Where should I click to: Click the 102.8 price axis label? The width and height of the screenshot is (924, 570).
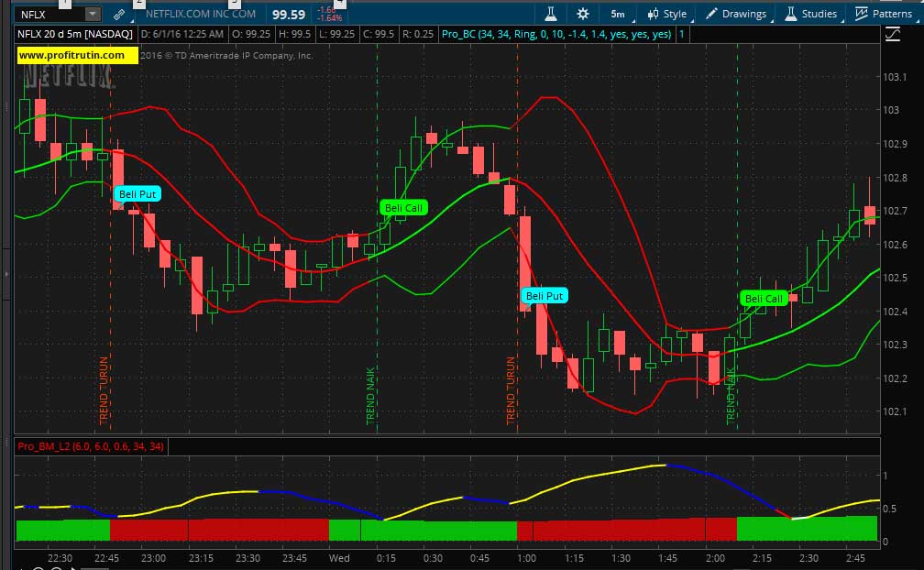(x=895, y=178)
